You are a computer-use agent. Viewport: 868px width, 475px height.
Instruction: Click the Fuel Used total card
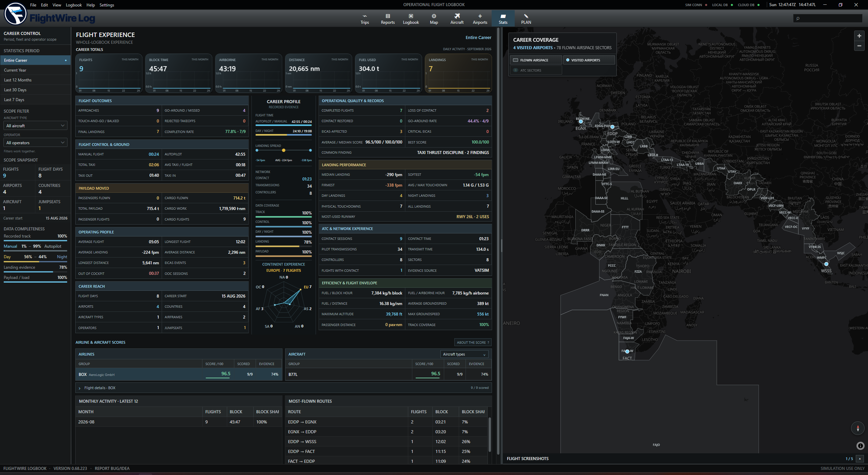(388, 73)
